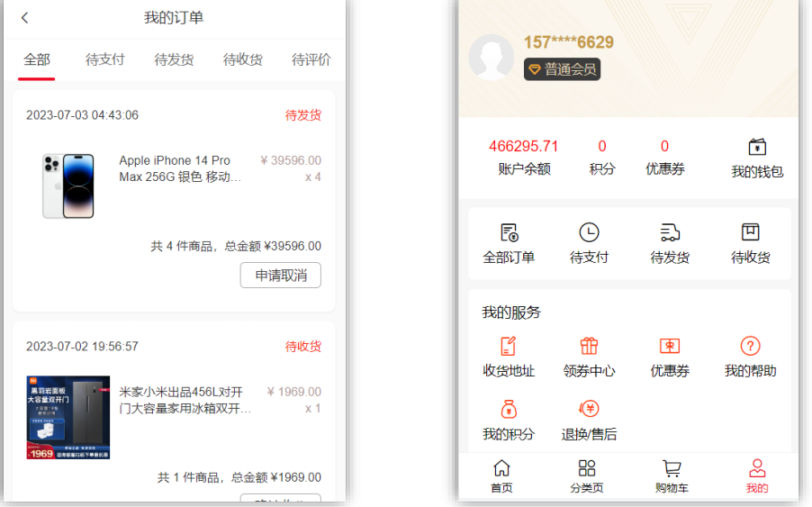Click the refrigerator unit price ¥1969.00
812x507 pixels.
(294, 392)
